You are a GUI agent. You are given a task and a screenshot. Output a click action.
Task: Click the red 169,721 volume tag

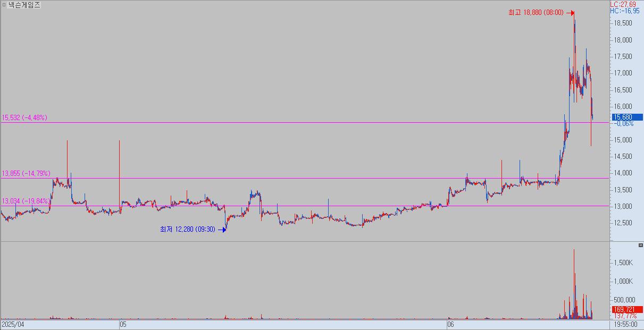click(626, 309)
